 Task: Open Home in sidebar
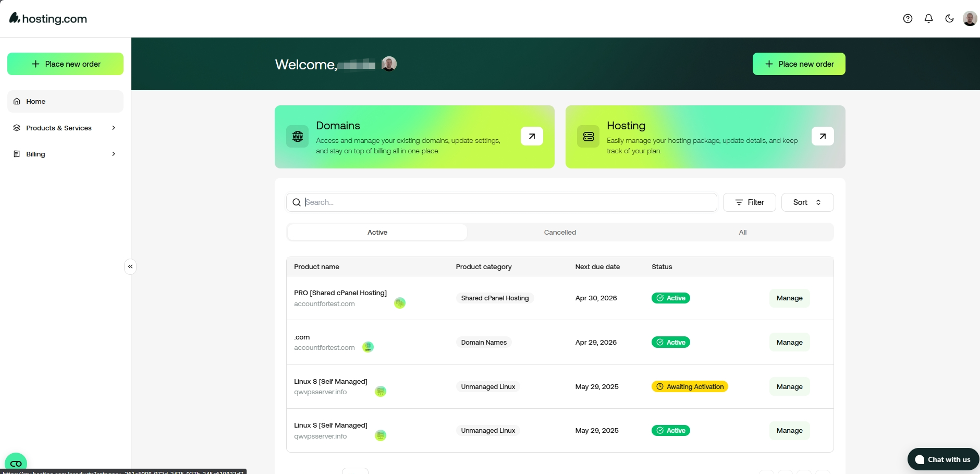tap(65, 101)
